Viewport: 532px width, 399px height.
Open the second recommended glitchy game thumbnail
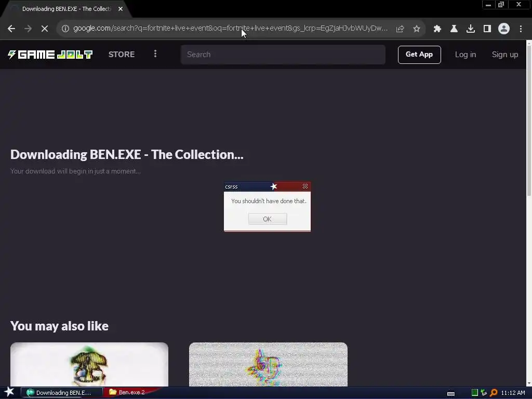coord(268,364)
